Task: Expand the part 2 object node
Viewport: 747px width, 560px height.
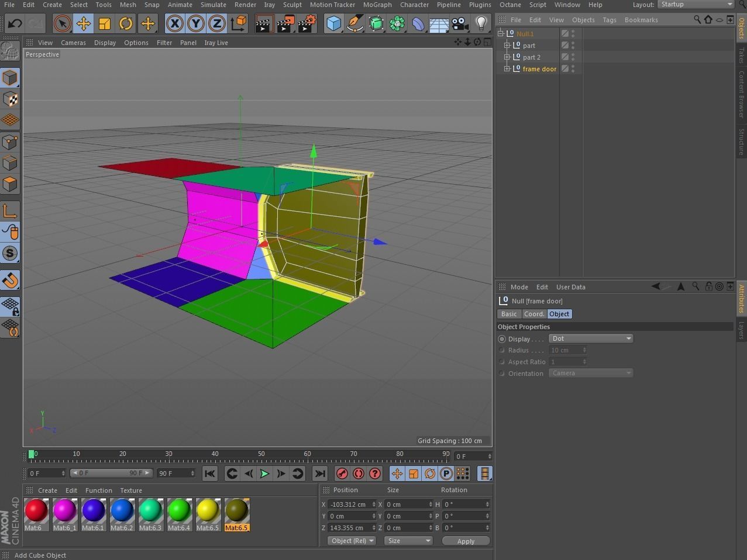Action: point(507,57)
